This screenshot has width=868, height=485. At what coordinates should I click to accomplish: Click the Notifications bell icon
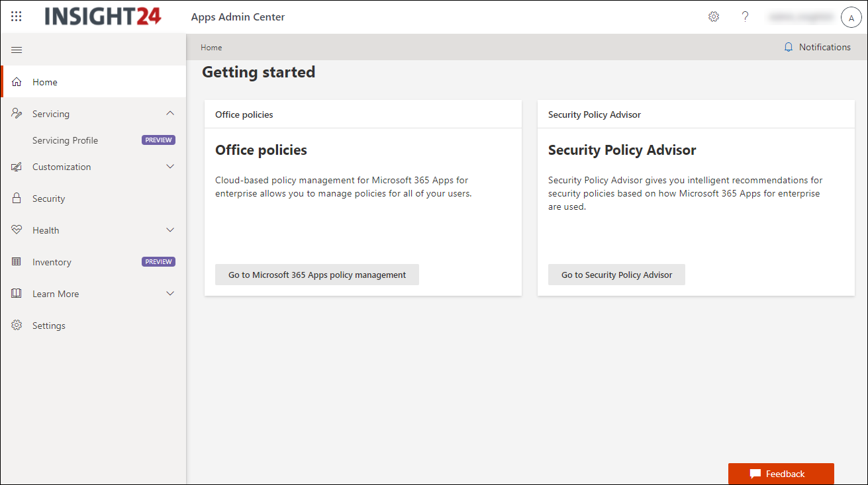click(789, 48)
